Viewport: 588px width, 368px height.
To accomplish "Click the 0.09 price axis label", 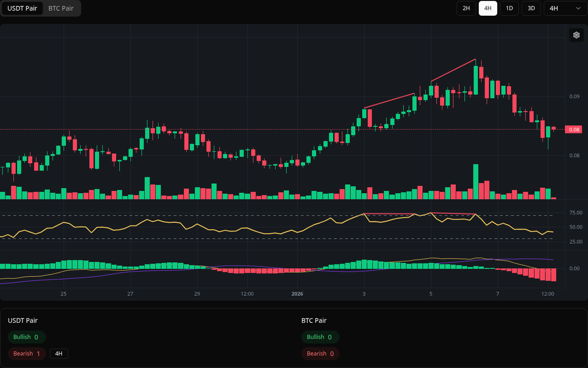I will click(x=574, y=97).
